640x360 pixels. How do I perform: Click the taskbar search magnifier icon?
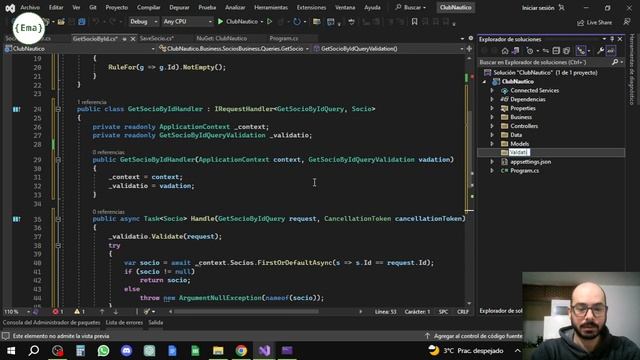[34, 351]
